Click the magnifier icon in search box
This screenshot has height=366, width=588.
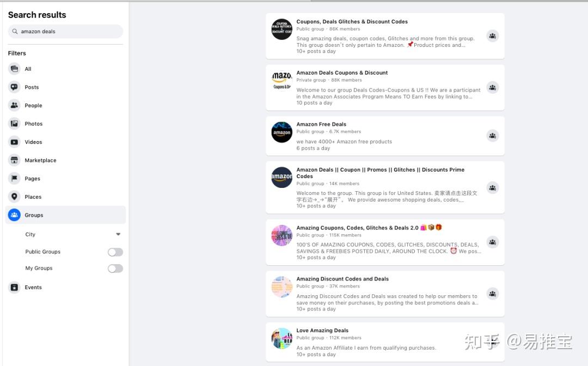coord(15,32)
